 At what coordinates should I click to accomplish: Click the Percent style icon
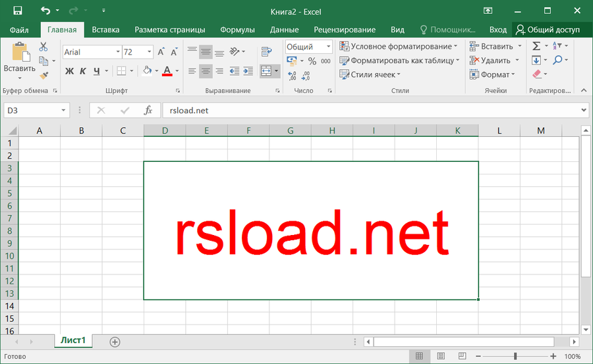(312, 61)
